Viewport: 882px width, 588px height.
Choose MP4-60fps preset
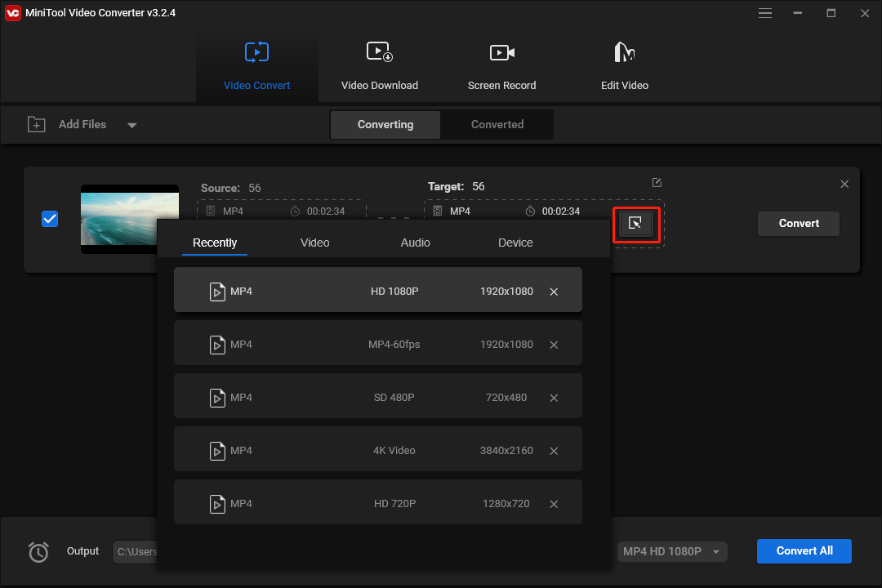tap(378, 343)
